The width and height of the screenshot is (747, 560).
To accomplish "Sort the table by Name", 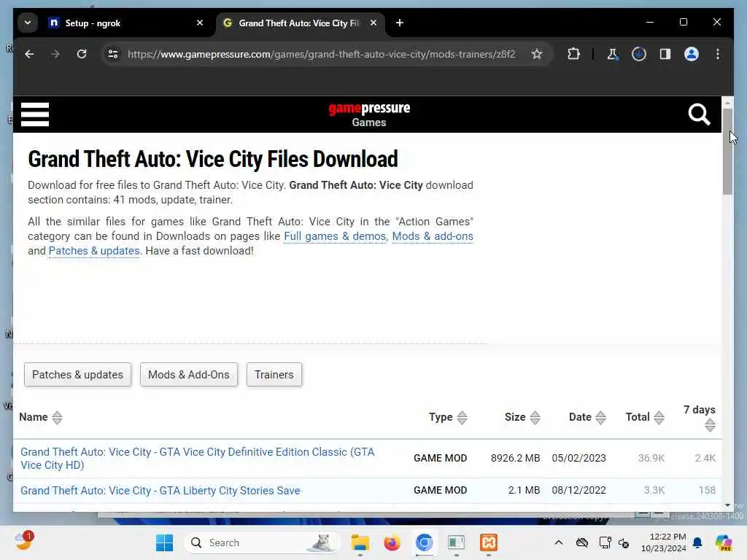I will tap(41, 417).
